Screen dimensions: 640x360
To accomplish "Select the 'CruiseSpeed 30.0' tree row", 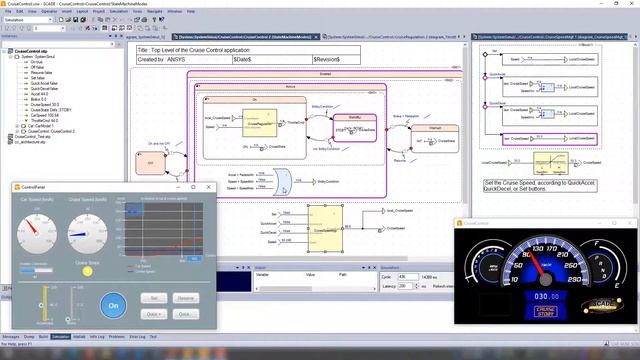I will (45, 104).
